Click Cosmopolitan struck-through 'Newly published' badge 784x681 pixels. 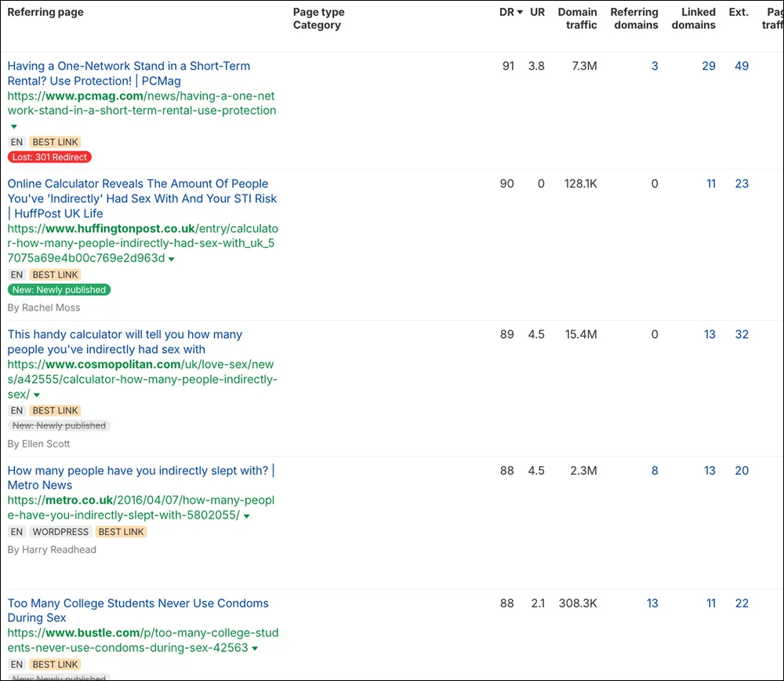tap(59, 425)
